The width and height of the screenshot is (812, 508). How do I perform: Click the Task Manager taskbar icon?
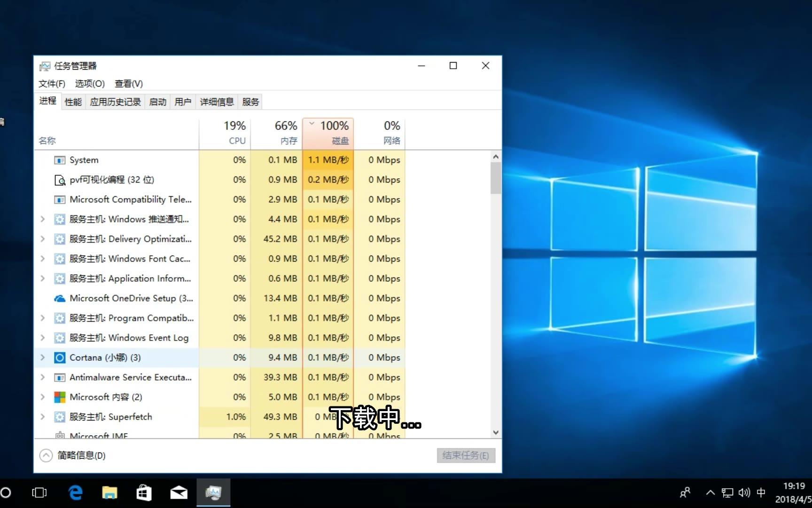pos(213,492)
